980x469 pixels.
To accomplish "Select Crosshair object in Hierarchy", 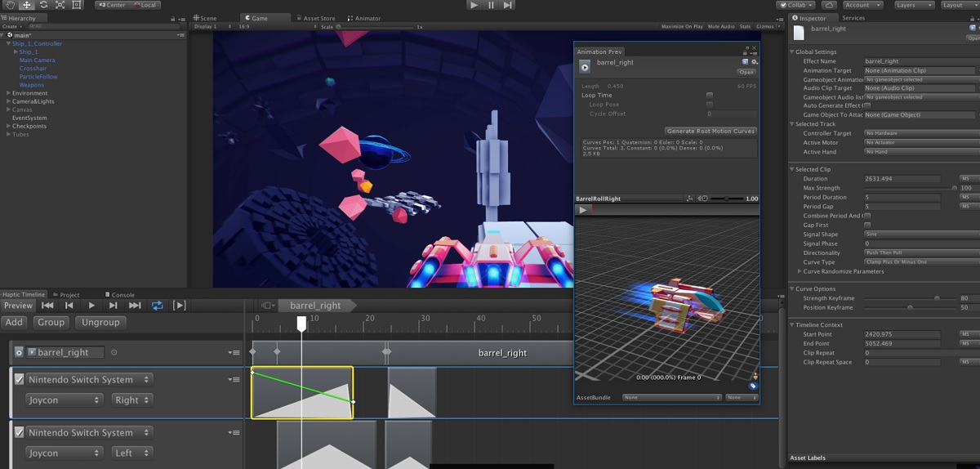I will (33, 68).
